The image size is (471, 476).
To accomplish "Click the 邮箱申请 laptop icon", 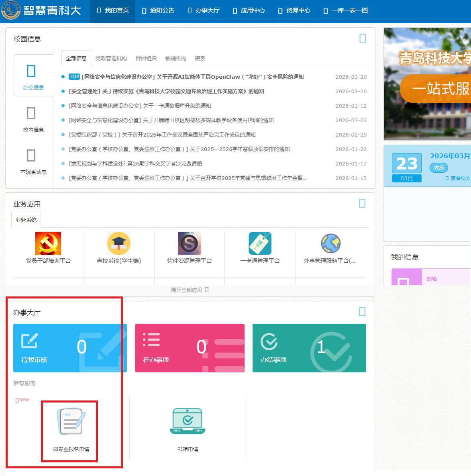I will [188, 422].
